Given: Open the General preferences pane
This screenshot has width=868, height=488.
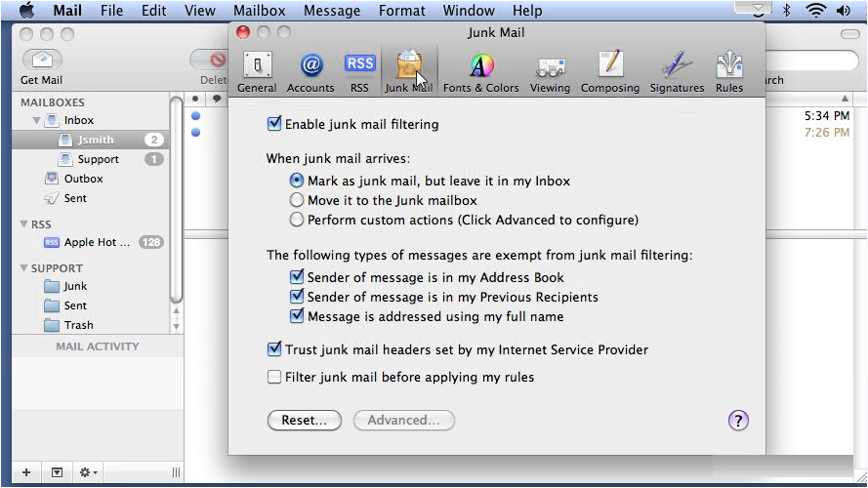Looking at the screenshot, I should pyautogui.click(x=257, y=72).
